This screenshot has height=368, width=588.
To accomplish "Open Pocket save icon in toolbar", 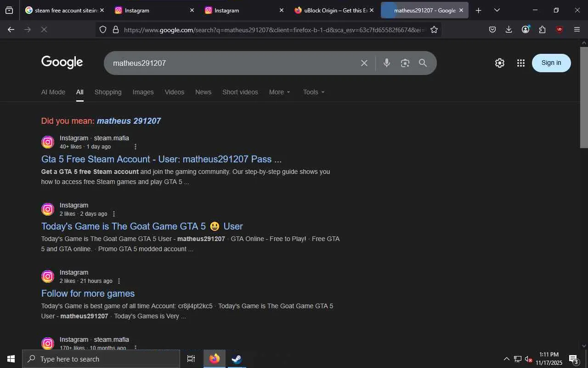I will (492, 29).
